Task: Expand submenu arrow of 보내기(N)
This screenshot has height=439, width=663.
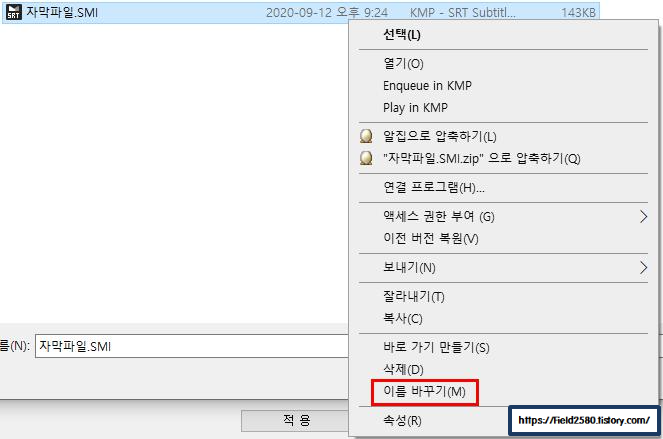Action: [643, 267]
